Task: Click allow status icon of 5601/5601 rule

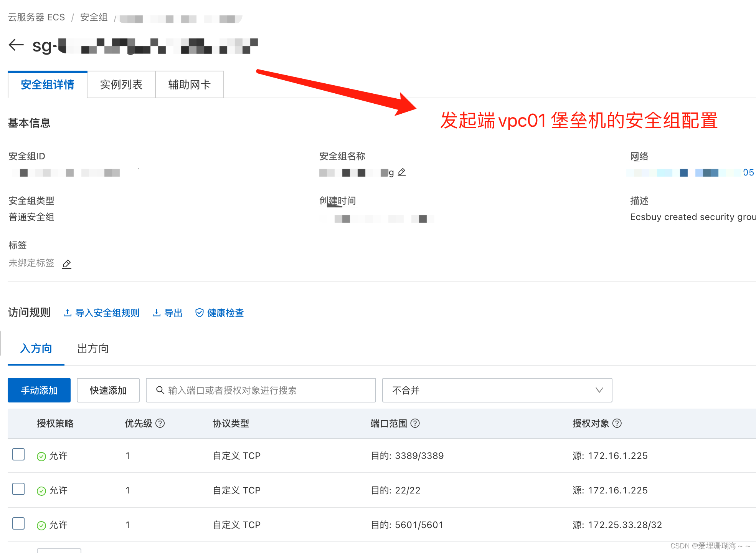Action: 41,525
